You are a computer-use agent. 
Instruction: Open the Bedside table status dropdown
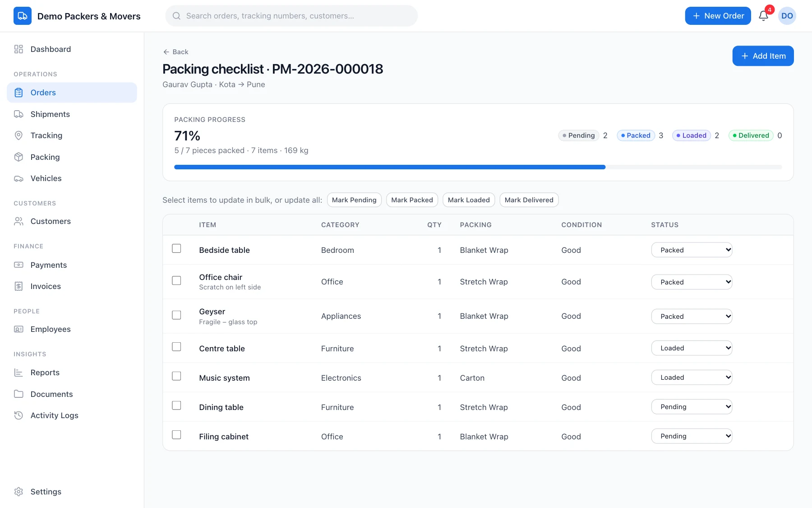click(692, 250)
